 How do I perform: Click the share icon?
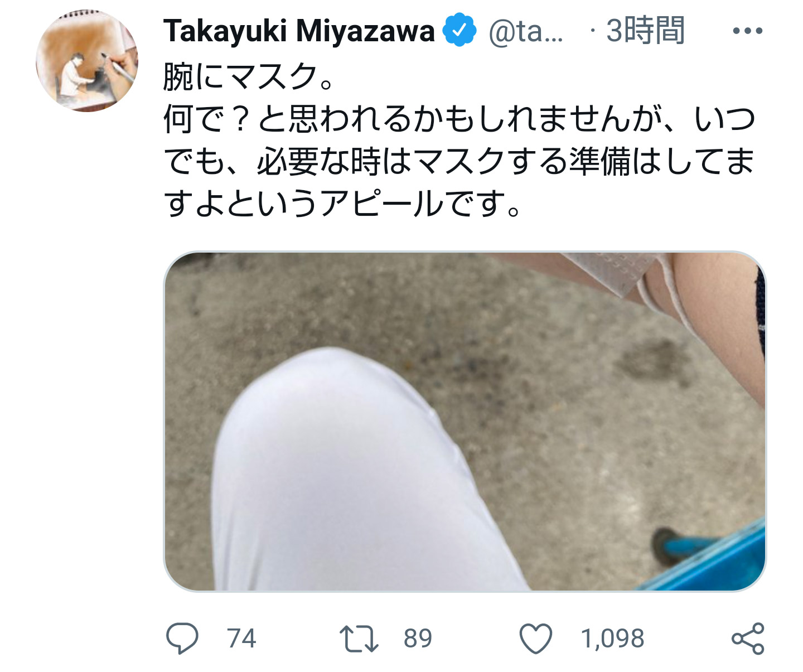[748, 639]
